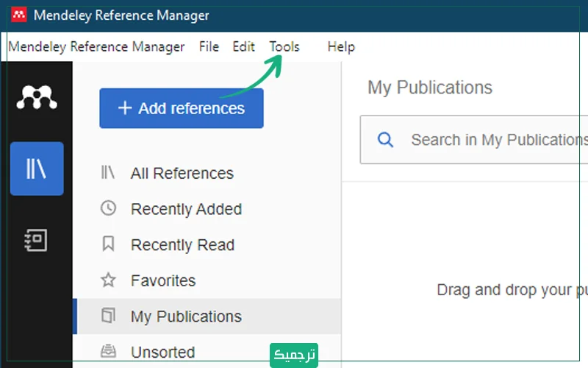Open the Edit menu
The width and height of the screenshot is (588, 368).
(243, 46)
